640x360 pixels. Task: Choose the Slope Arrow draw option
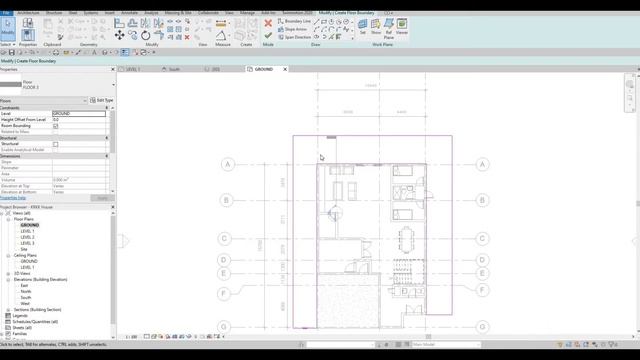[292, 29]
